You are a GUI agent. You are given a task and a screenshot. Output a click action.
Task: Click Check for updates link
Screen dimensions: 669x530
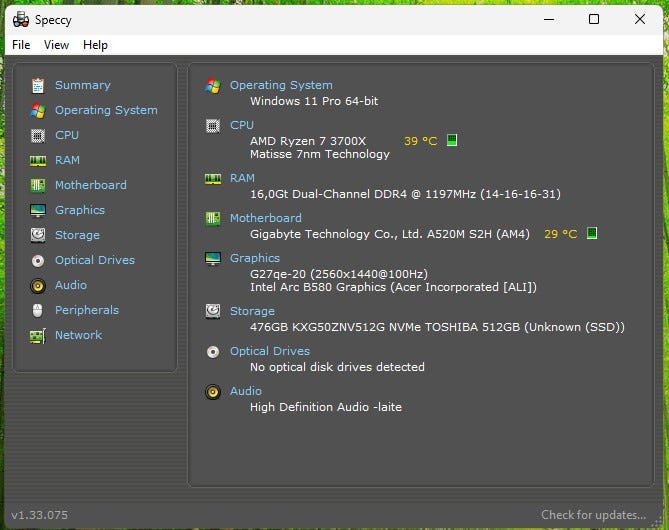point(593,515)
